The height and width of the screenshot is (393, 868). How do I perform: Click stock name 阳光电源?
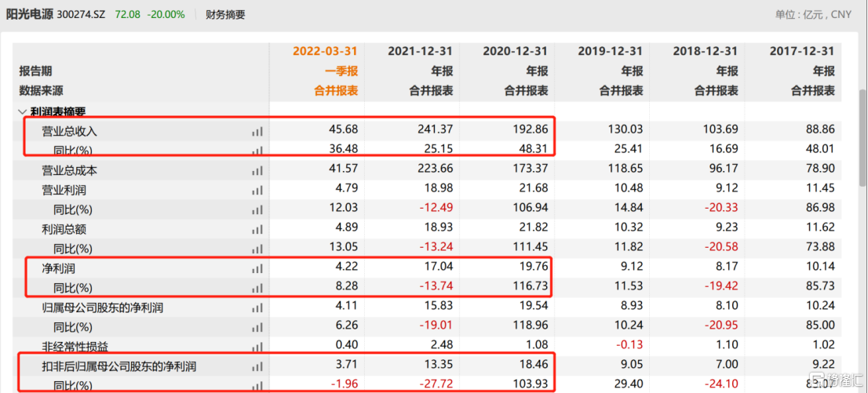pos(29,14)
